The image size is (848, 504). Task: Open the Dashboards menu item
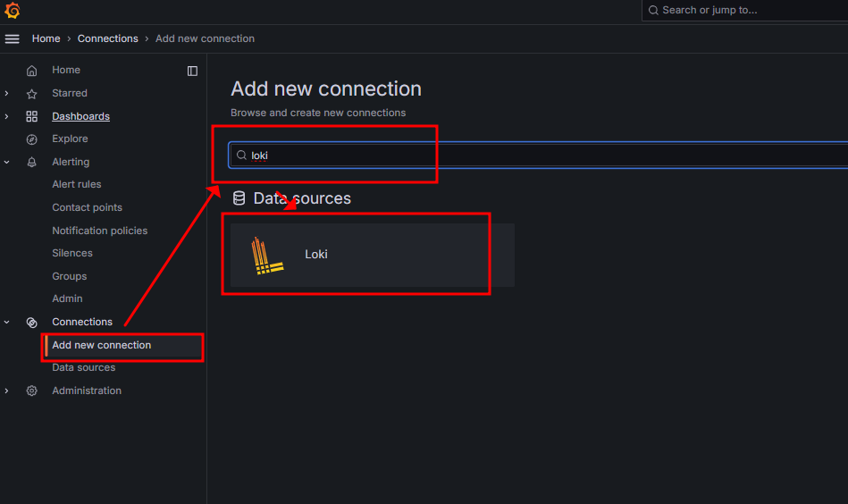tap(80, 116)
